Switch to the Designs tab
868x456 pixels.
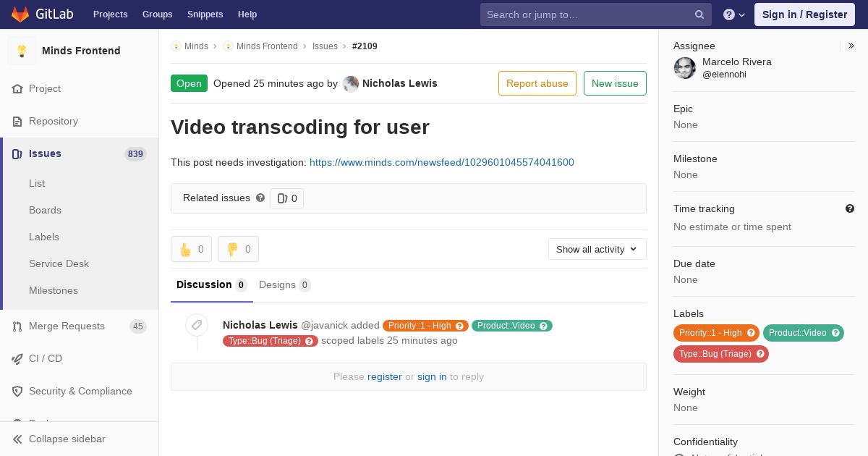click(x=284, y=284)
